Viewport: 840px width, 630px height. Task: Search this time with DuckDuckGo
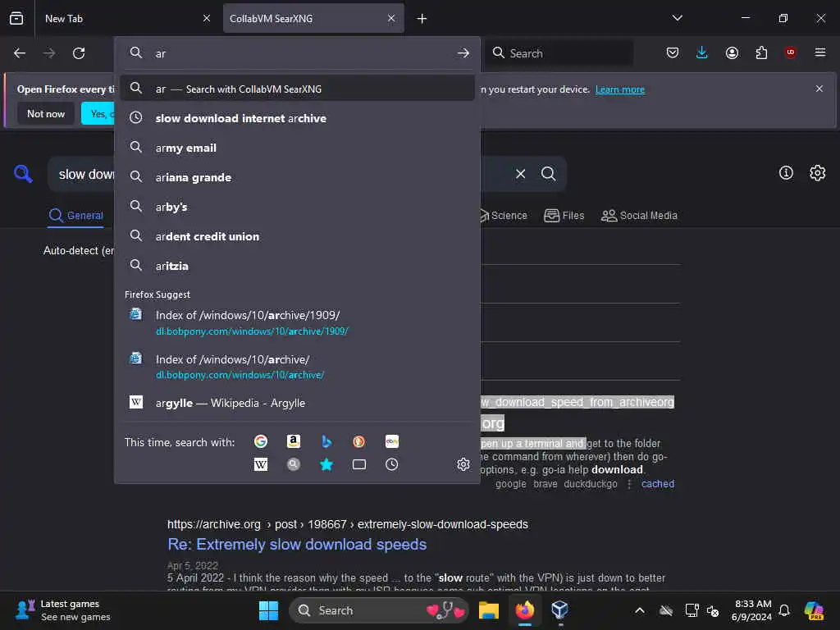(359, 441)
